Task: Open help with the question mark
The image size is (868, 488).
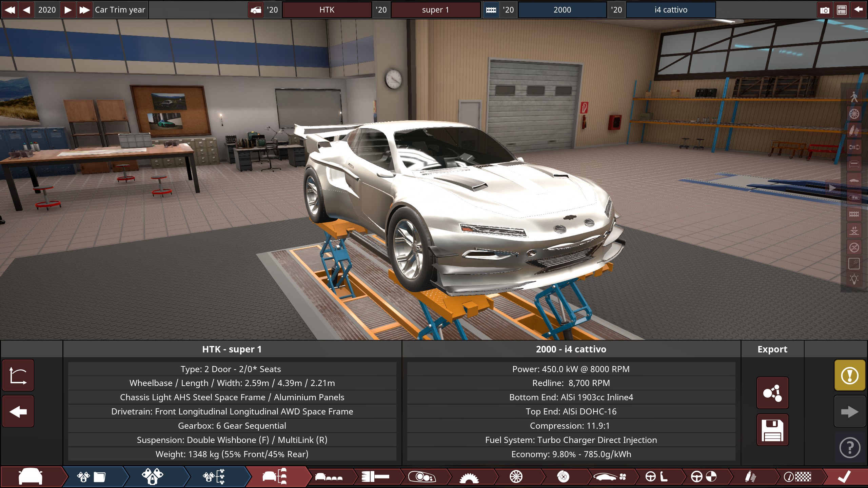Action: [x=850, y=448]
